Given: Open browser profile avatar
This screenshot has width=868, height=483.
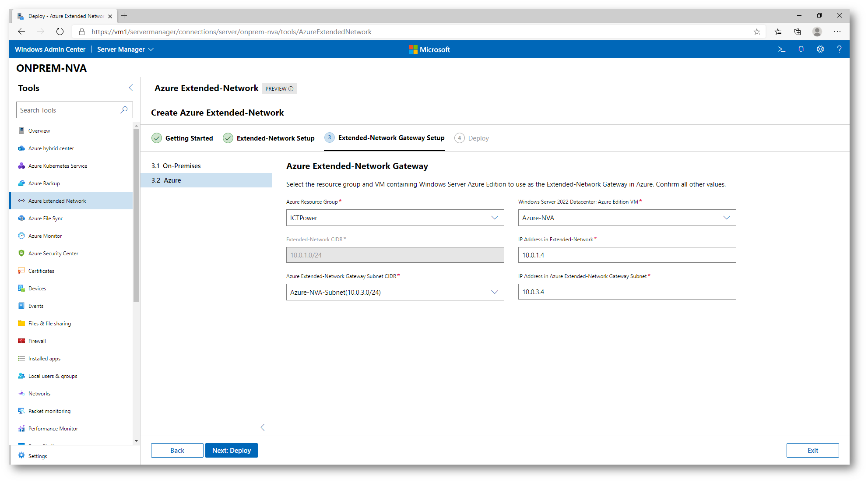Looking at the screenshot, I should click(x=817, y=32).
